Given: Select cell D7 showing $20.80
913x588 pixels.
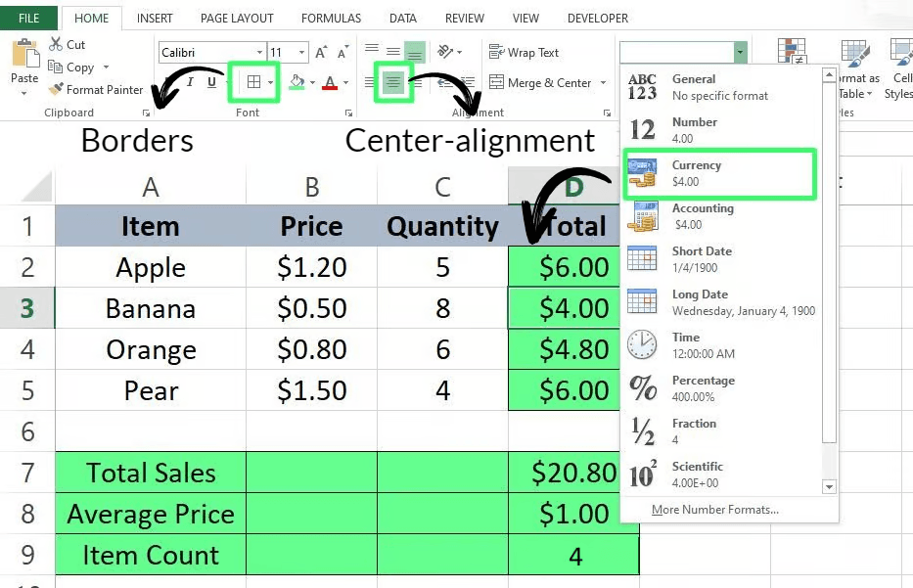Looking at the screenshot, I should click(x=573, y=474).
